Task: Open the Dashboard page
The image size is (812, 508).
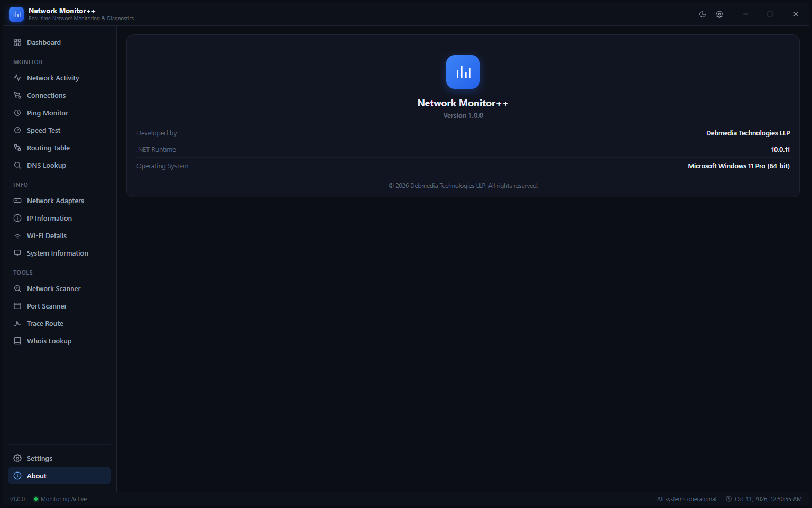Action: (59, 42)
